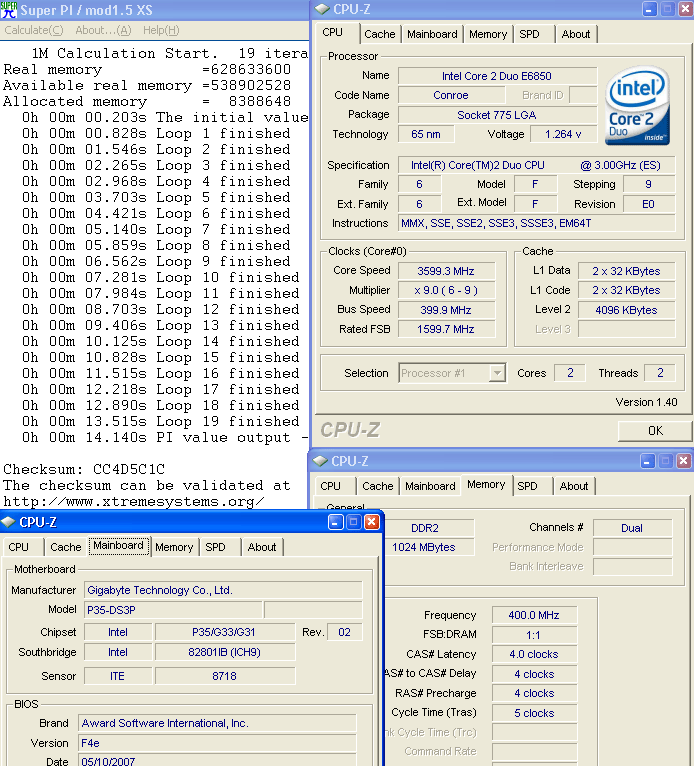694x766 pixels.
Task: Click the Level 2 cache 4096 KBytes value
Action: coord(626,310)
